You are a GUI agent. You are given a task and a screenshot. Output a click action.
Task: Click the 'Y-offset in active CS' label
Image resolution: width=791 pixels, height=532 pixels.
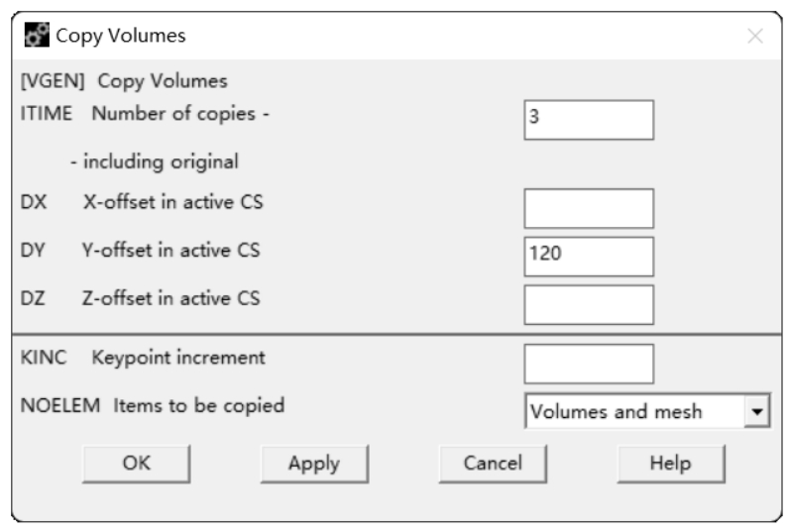170,251
